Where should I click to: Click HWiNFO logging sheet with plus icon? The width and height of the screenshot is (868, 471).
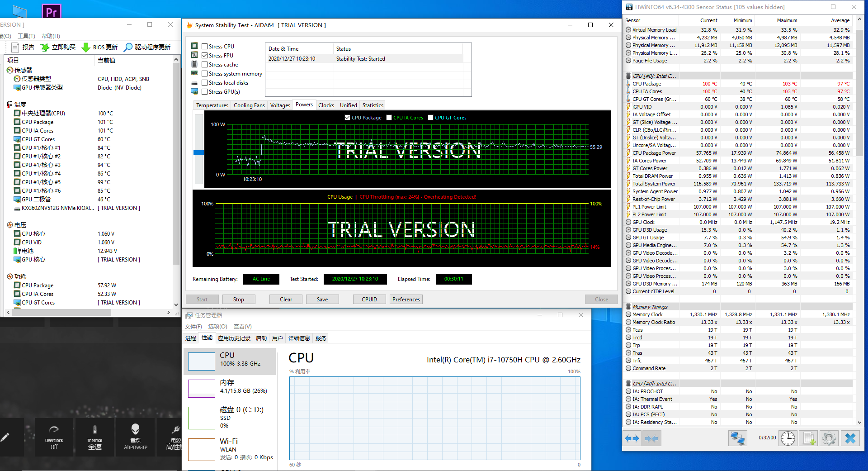click(x=809, y=438)
